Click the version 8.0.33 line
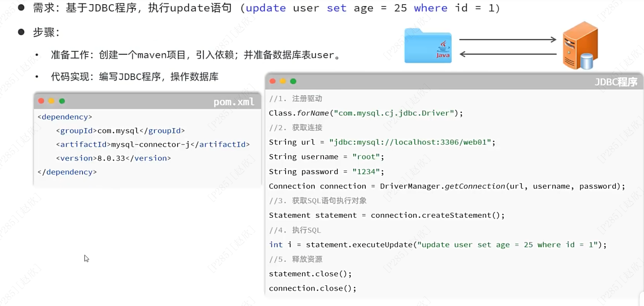This screenshot has height=306, width=644. click(113, 158)
